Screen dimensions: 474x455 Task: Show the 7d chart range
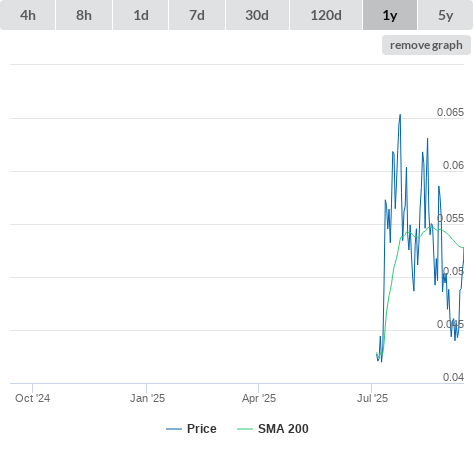197,15
